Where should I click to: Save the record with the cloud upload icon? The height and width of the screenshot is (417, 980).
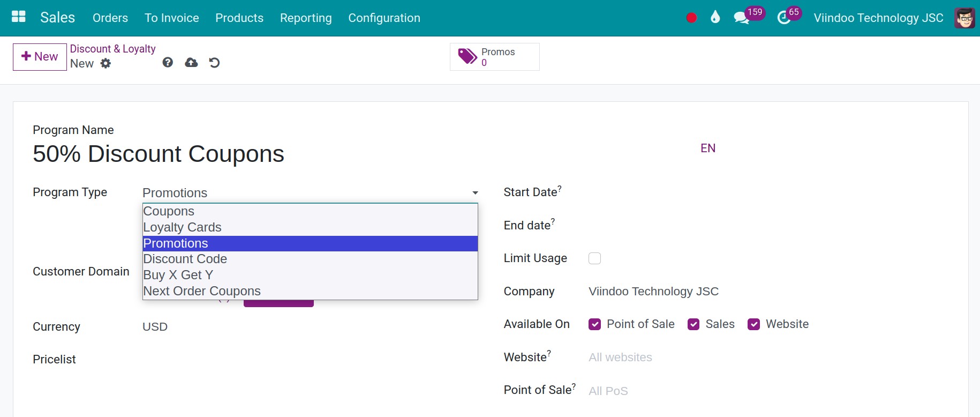191,63
